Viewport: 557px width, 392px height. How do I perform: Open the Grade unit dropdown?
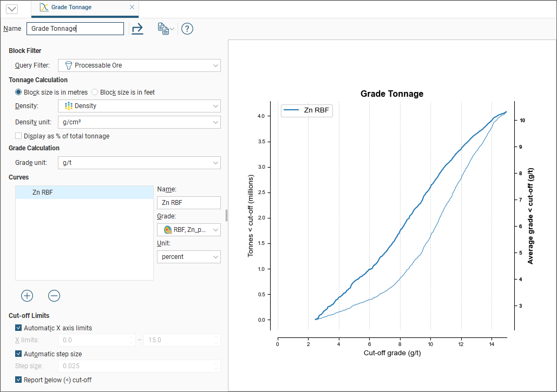(x=139, y=162)
